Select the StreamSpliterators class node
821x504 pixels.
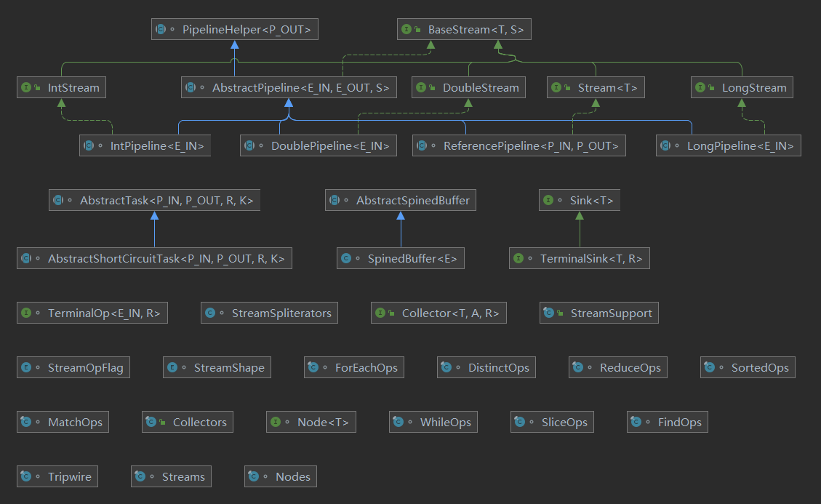[x=270, y=313]
